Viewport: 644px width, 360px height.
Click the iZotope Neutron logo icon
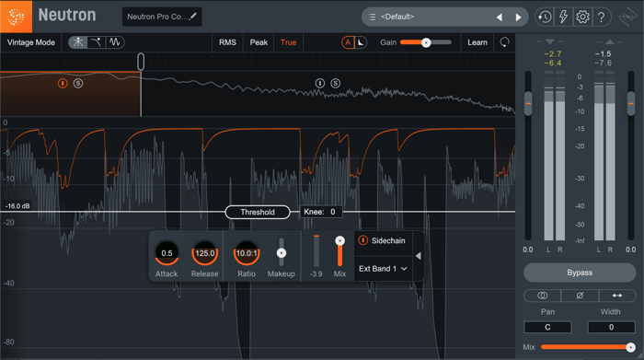[16, 17]
